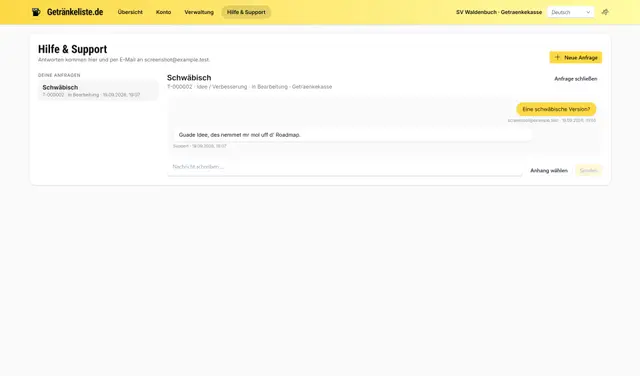This screenshot has height=376, width=640.
Task: Click the Support timestamp under the reply
Action: coord(199,146)
